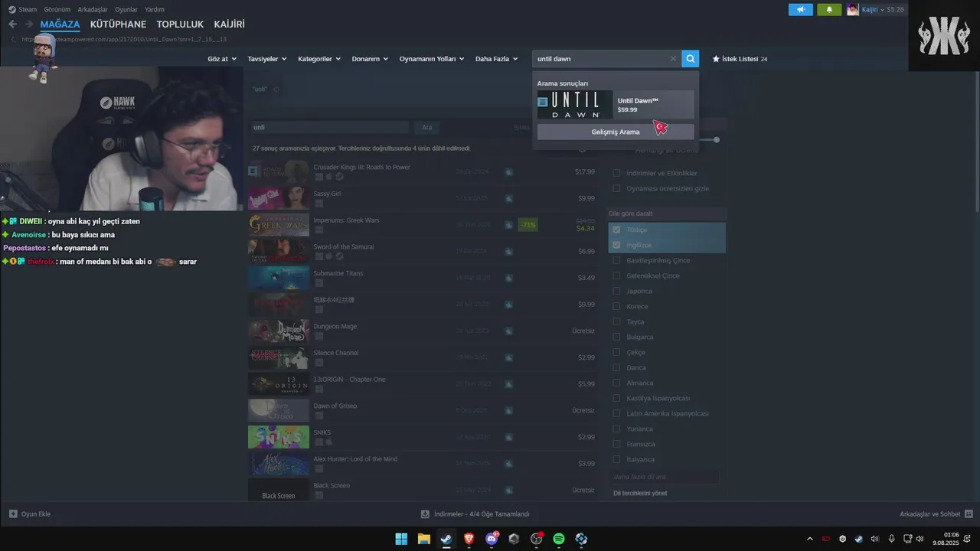Go forward with the right arrow

pos(29,24)
